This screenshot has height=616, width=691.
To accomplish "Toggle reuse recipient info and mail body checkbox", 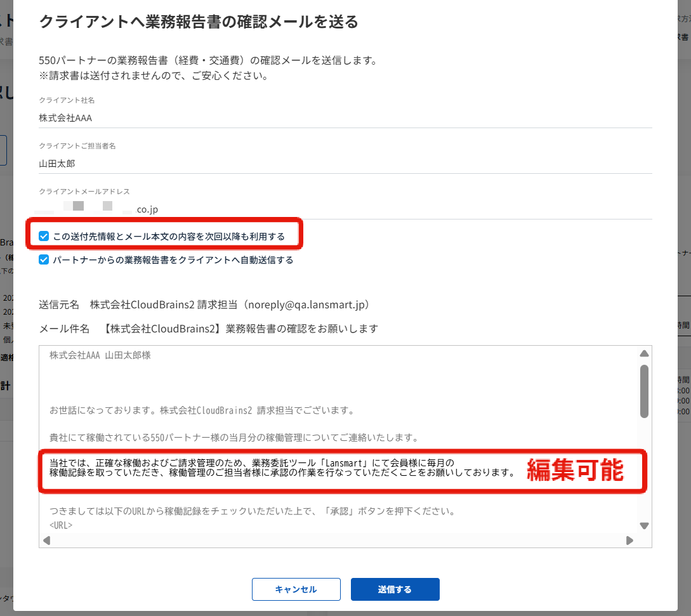I will point(44,236).
